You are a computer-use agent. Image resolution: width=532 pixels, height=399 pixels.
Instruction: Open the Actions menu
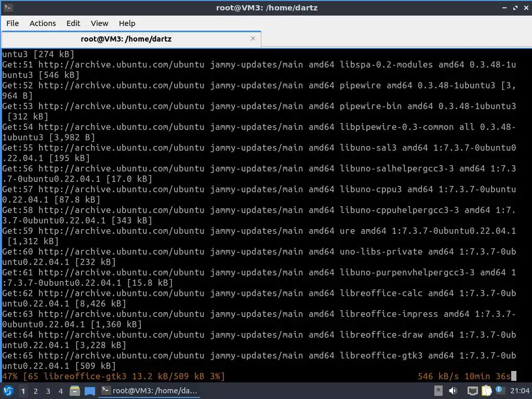[43, 23]
